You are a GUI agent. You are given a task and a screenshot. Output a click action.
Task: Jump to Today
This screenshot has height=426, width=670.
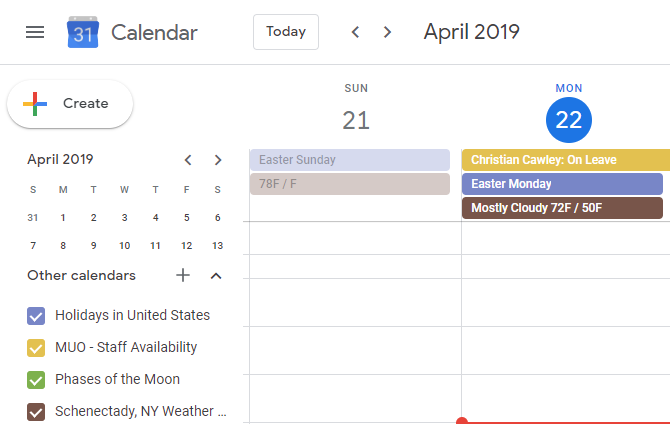tap(286, 32)
